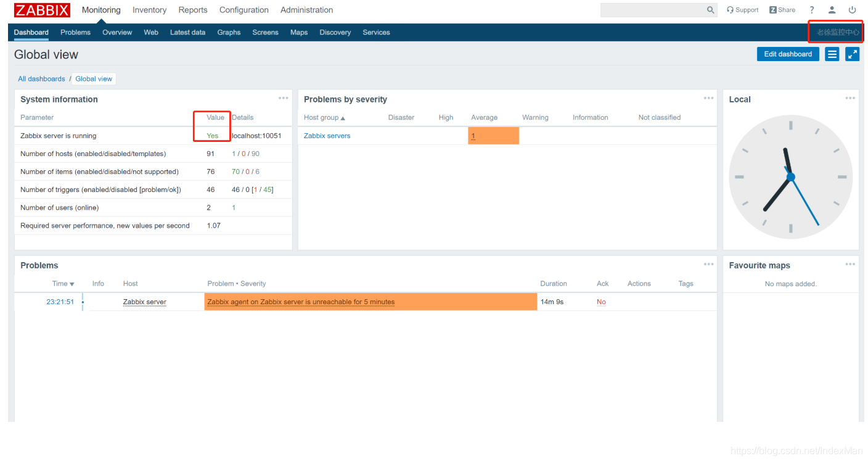The height and width of the screenshot is (462, 868).
Task: Click the Ack No link
Action: [601, 302]
